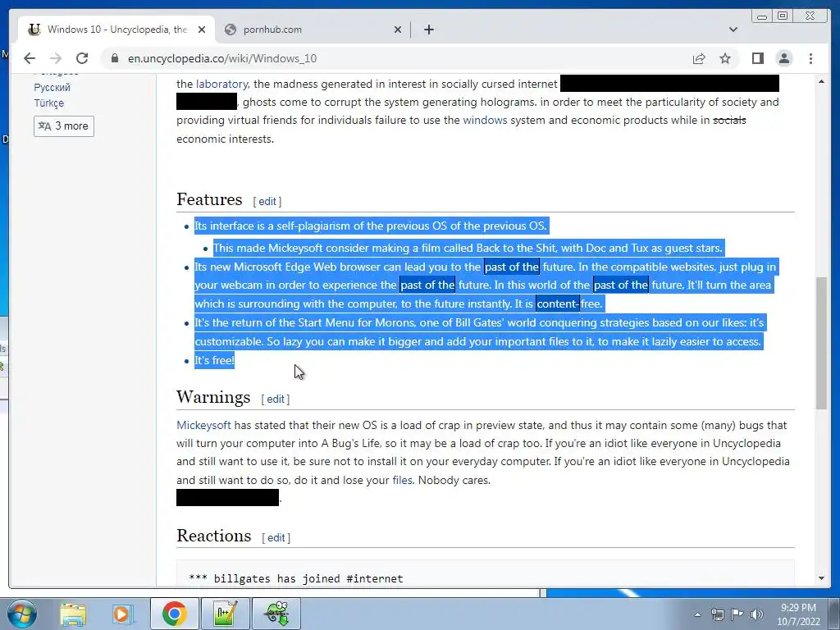840x630 pixels.
Task: Edit the Reactions section
Action: [276, 538]
